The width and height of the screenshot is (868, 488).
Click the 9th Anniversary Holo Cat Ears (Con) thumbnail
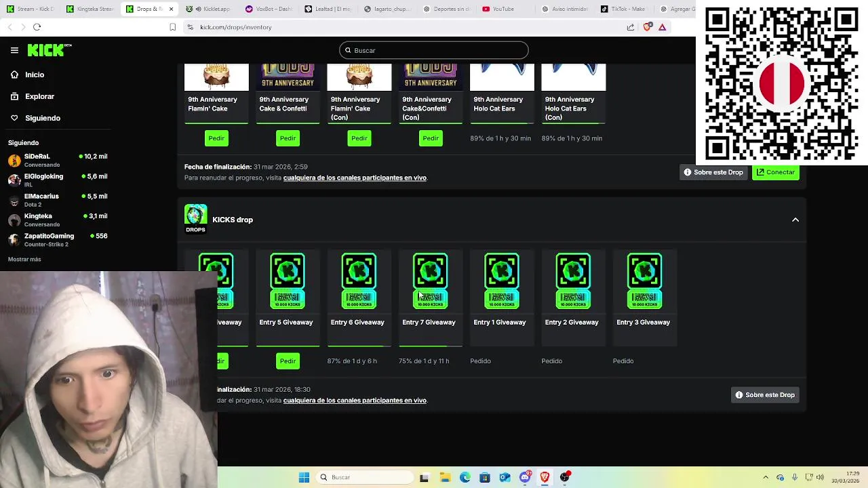(573, 77)
